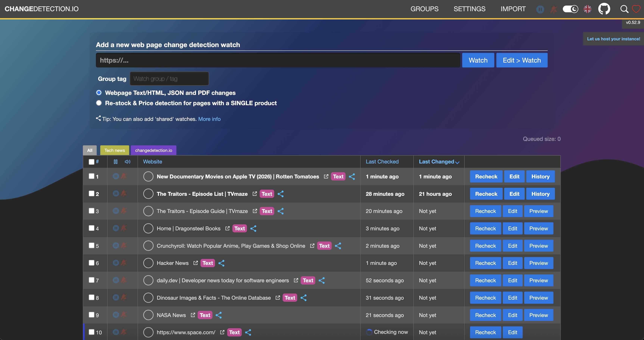Toggle dark mode switch
Viewport: 644px width, 340px height.
pos(570,9)
